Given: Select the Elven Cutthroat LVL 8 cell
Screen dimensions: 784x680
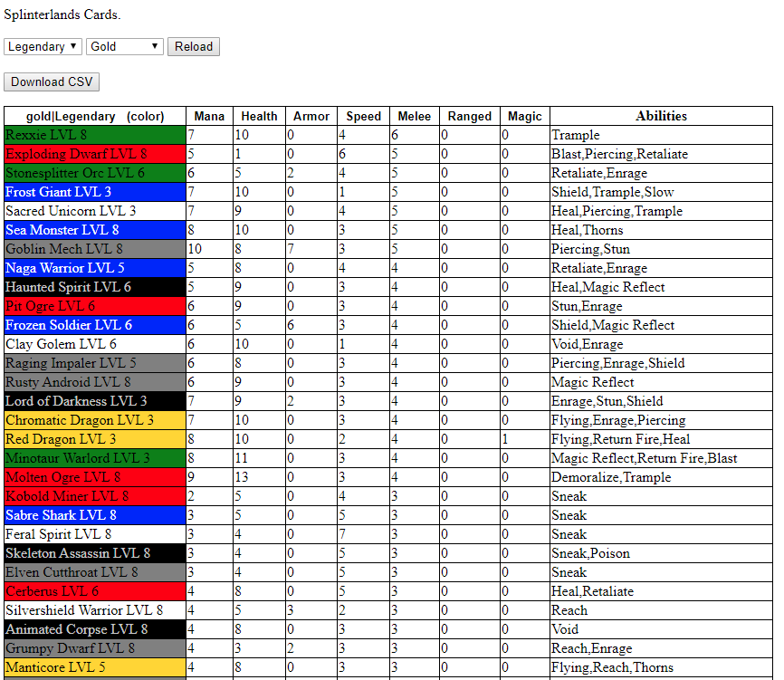Looking at the screenshot, I should pyautogui.click(x=95, y=572).
